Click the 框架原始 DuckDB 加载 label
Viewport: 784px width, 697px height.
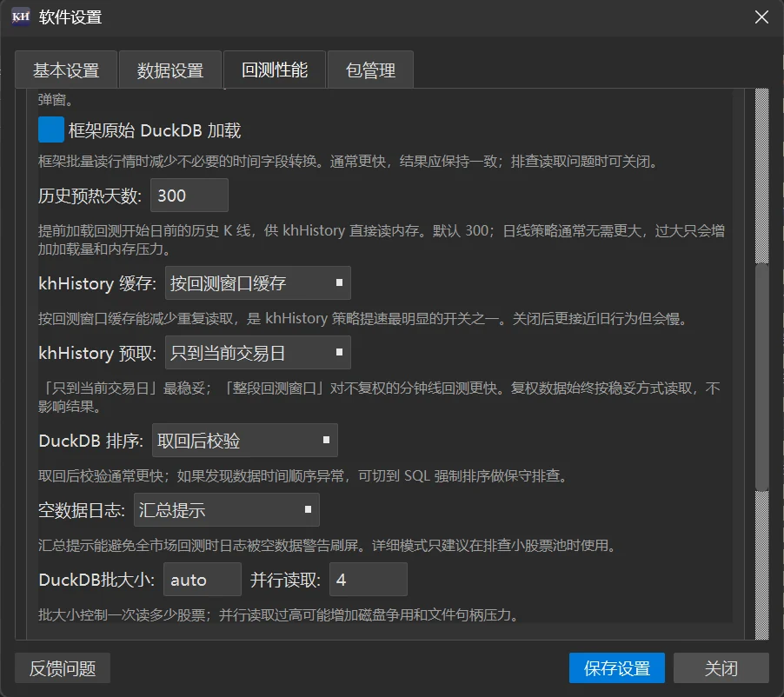pyautogui.click(x=155, y=130)
